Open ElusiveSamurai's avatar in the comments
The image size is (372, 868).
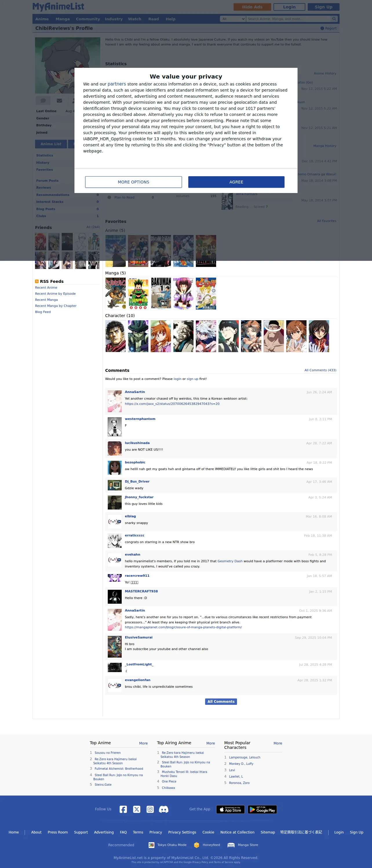coord(114,646)
